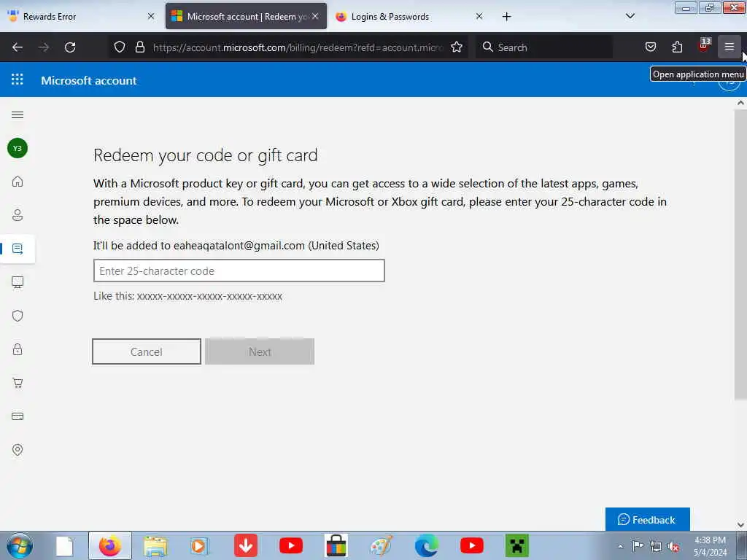This screenshot has width=747, height=560.
Task: Open the Privacy shield sidebar icon
Action: tap(18, 316)
